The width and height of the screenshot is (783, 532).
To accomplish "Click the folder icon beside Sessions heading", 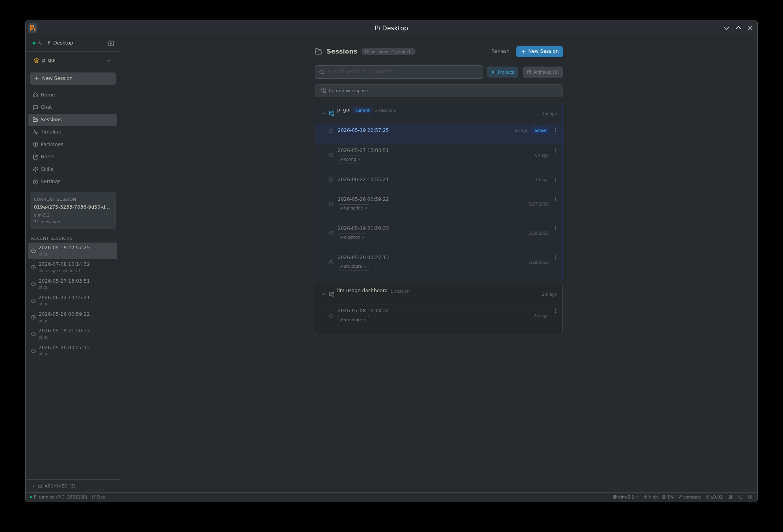I will tap(319, 52).
